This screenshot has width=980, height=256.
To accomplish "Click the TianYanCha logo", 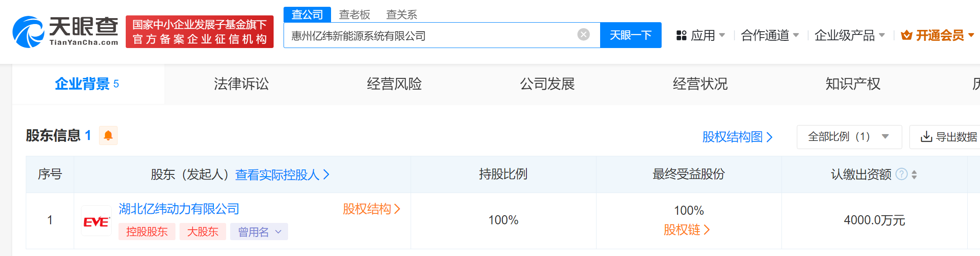I will pos(66,32).
